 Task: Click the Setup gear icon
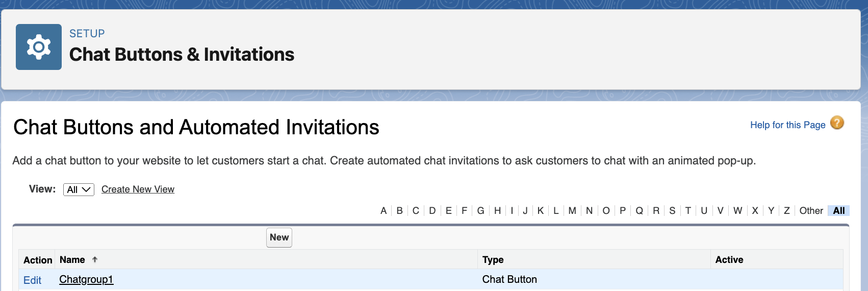pos(39,47)
